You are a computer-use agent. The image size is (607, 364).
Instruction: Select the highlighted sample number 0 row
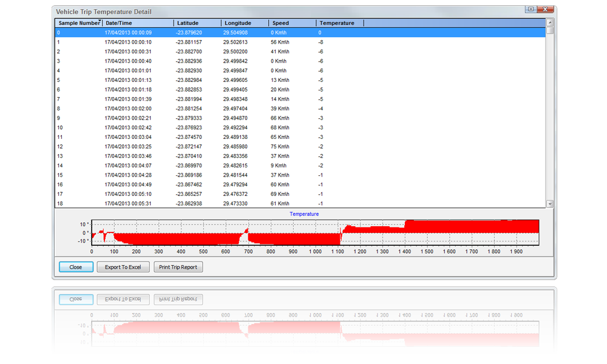pyautogui.click(x=243, y=33)
